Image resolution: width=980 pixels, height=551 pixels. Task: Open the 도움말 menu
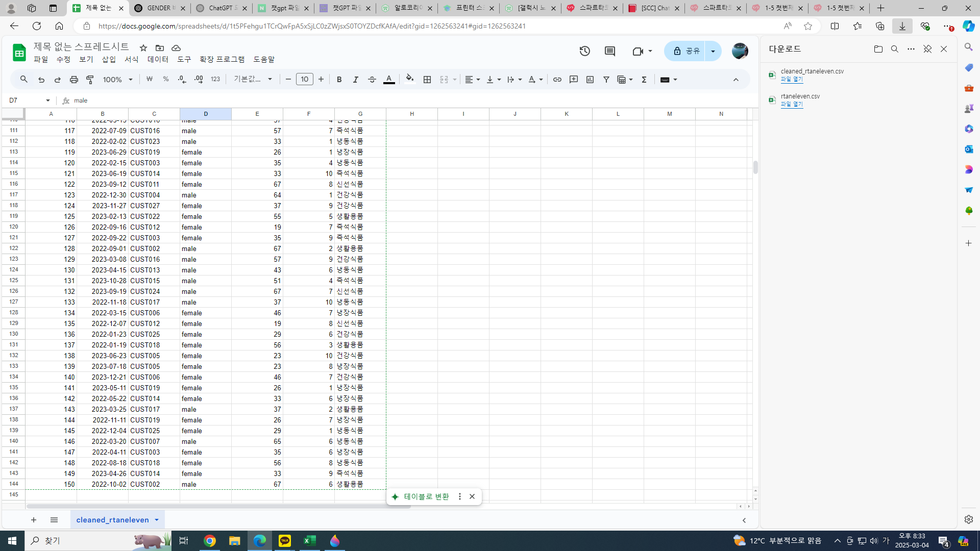coord(264,60)
